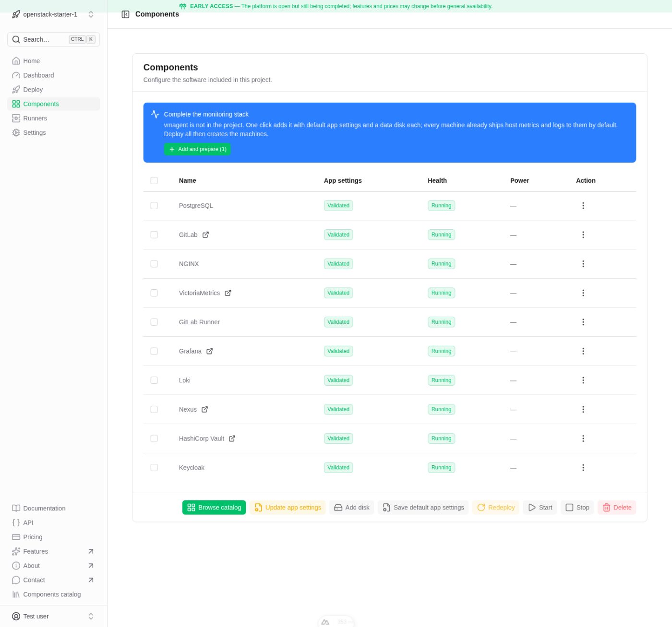Open HashiCorp Vault external link icon
The width and height of the screenshot is (672, 627).
coord(232,438)
